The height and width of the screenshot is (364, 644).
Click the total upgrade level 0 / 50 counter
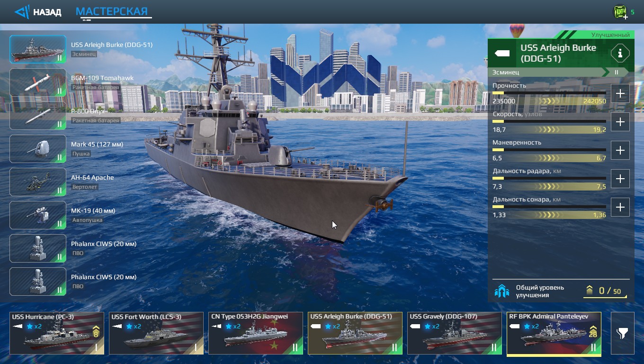point(605,291)
